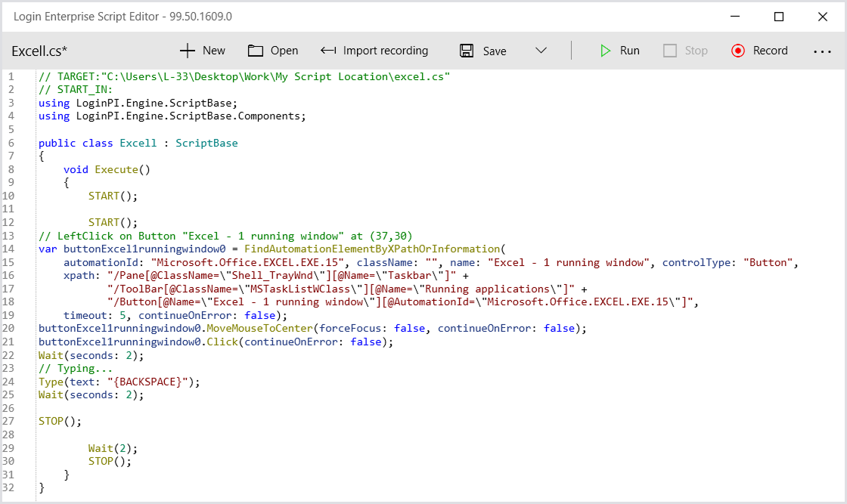The width and height of the screenshot is (847, 504).
Task: Select the Excell.cs* file name tab
Action: pyautogui.click(x=39, y=51)
